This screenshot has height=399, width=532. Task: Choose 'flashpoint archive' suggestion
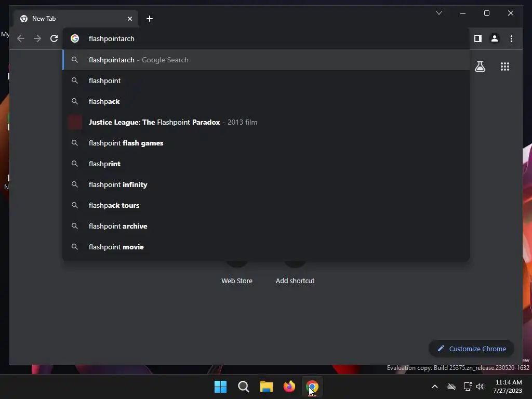266,227
